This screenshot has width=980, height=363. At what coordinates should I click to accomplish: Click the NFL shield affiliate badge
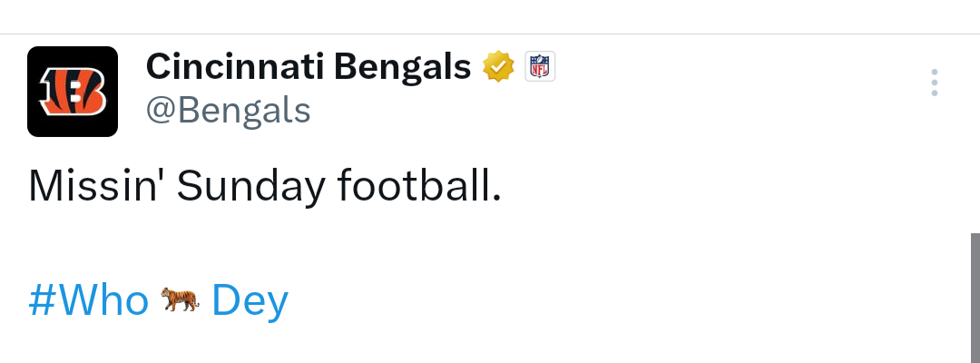539,66
